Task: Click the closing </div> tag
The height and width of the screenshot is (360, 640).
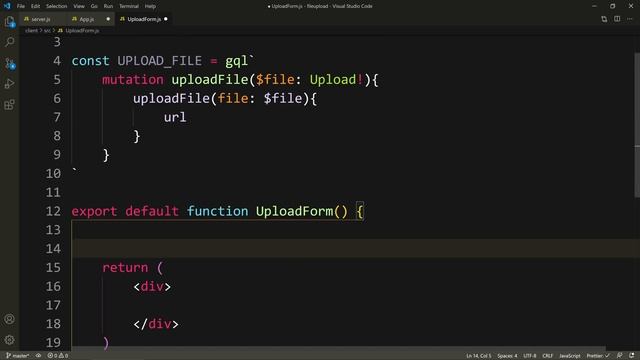Action: [156, 324]
